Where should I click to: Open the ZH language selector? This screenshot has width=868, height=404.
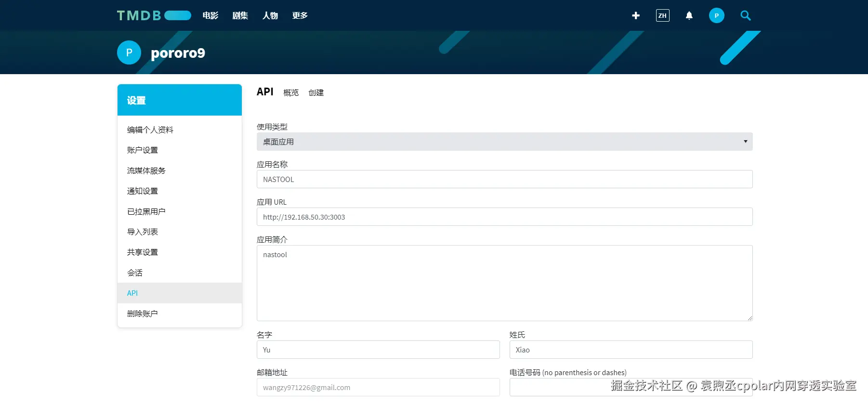(x=663, y=15)
